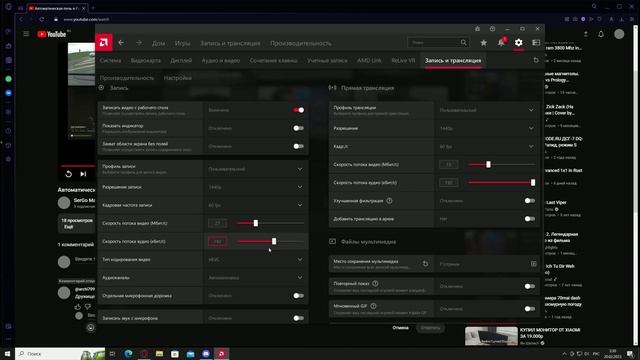Toggle Улучшенная фильтрация switch

pos(529,201)
